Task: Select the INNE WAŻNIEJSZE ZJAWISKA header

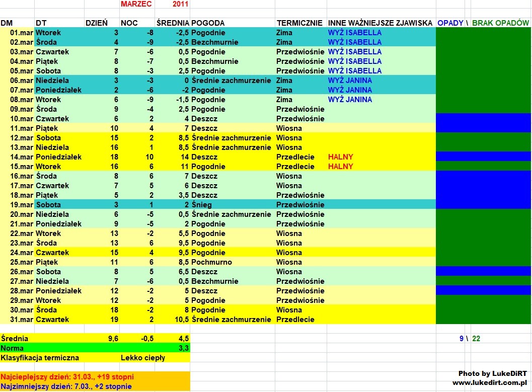Action: tap(379, 23)
